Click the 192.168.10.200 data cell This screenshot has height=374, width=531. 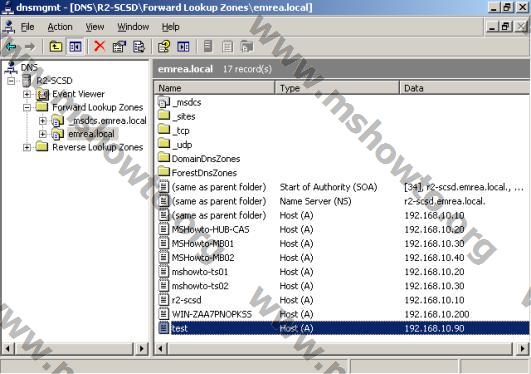click(437, 314)
